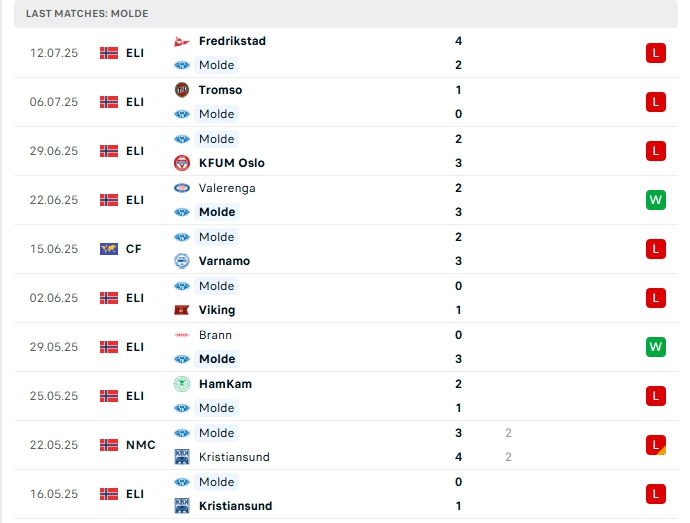The width and height of the screenshot is (690, 523).
Task: Click the green W badge for Valerenga match
Action: tap(656, 200)
